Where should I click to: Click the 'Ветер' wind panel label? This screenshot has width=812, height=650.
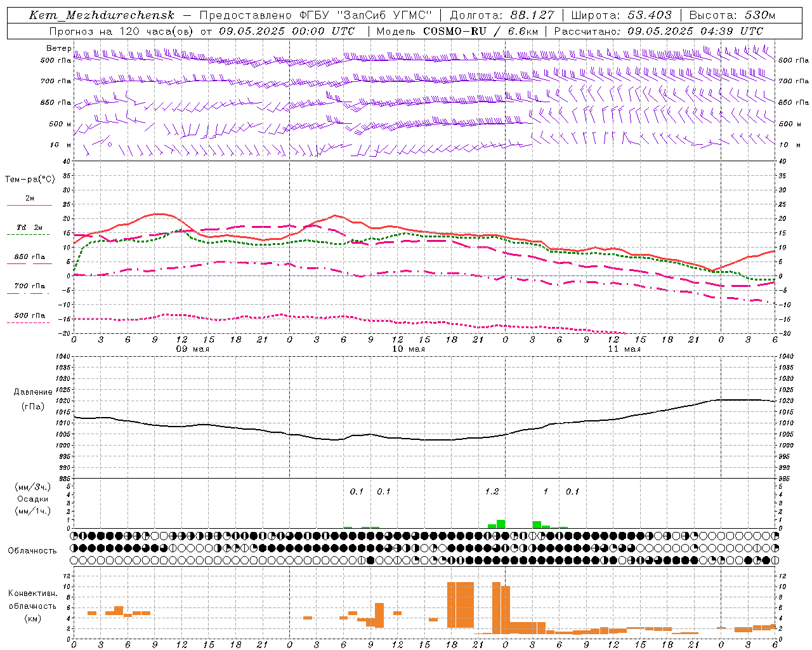[x=58, y=48]
